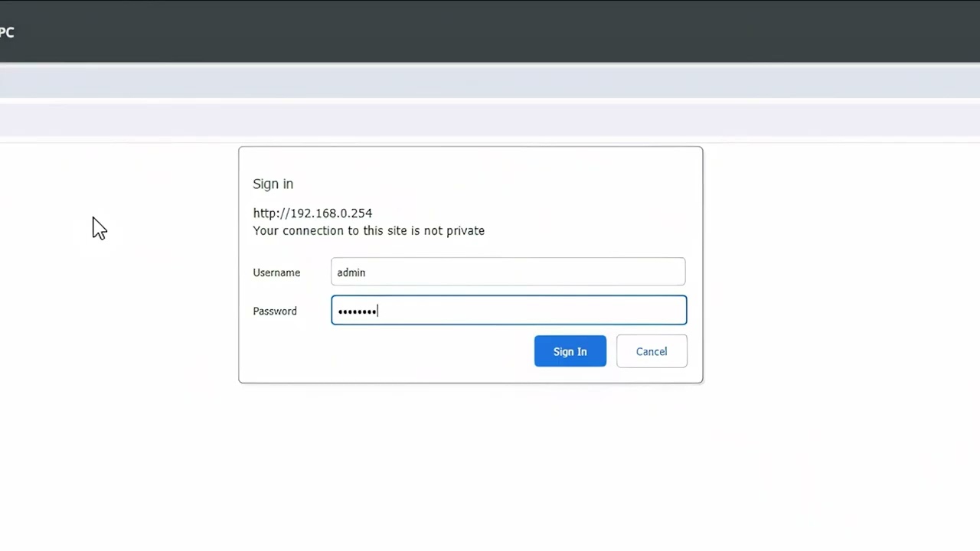
Task: Cancel the sign-in dialog
Action: pyautogui.click(x=652, y=351)
